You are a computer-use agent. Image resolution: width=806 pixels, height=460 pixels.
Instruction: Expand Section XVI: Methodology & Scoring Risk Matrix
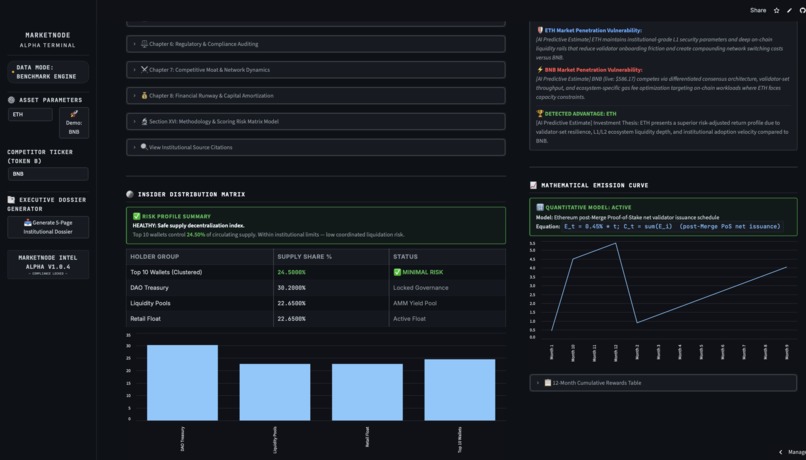tap(316, 121)
